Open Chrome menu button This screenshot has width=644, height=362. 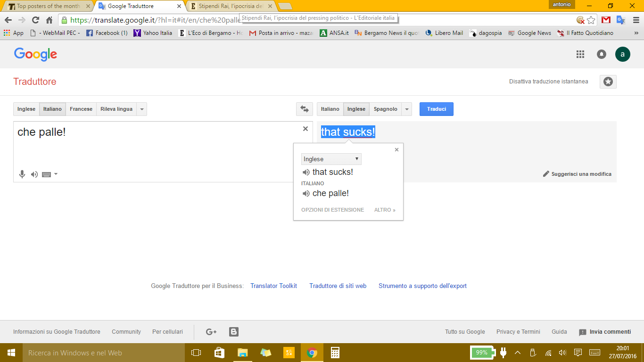pyautogui.click(x=635, y=20)
